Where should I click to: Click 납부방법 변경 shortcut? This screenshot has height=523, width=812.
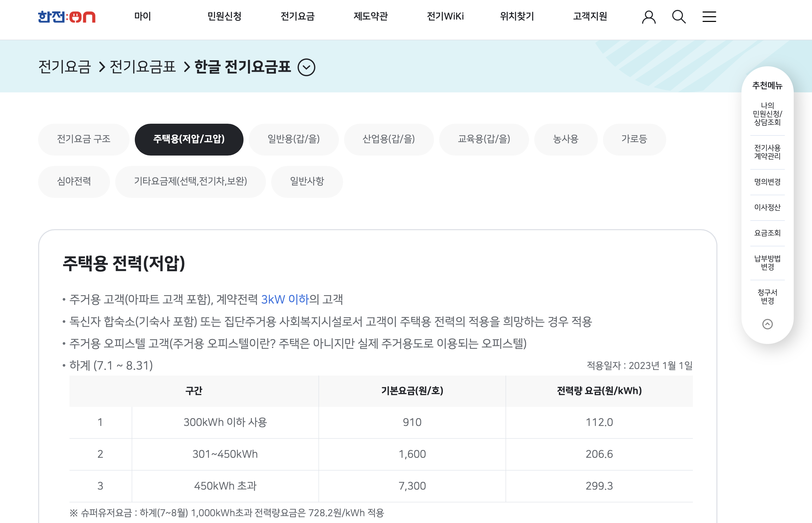[x=767, y=263]
